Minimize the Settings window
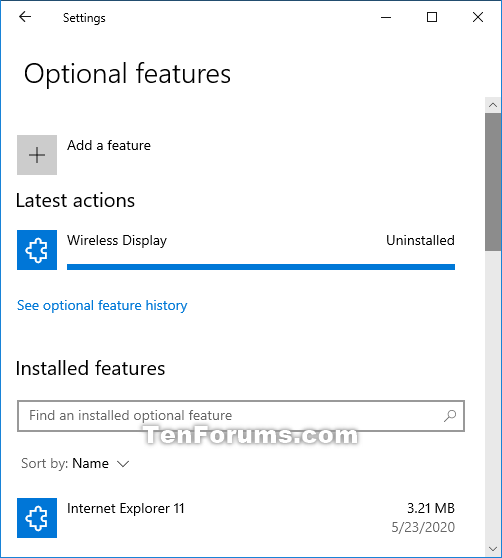 tap(386, 17)
